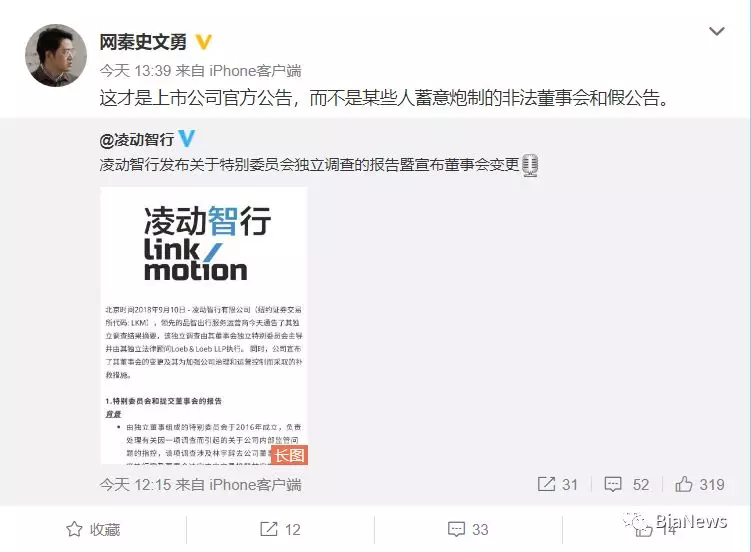Click the blue verified badge beside 凌动智行
The height and width of the screenshot is (552, 751).
pos(187,139)
